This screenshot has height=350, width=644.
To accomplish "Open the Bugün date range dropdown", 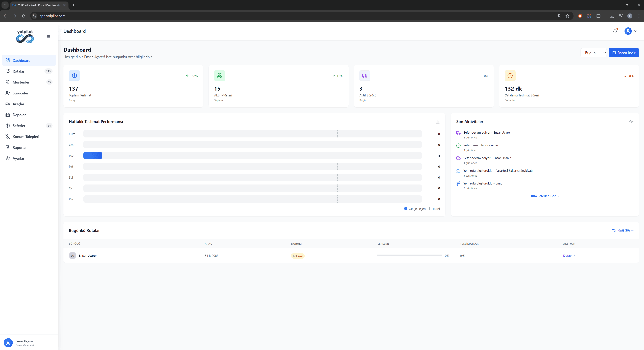I will point(593,53).
